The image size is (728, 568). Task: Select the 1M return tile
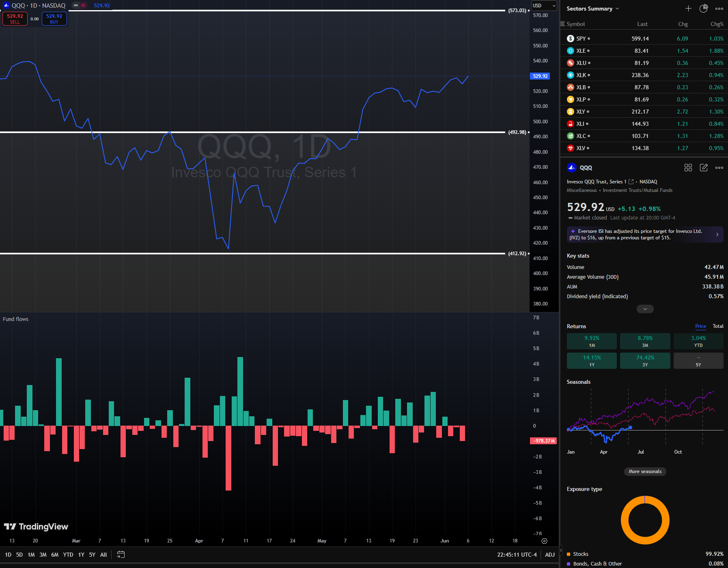click(x=592, y=341)
